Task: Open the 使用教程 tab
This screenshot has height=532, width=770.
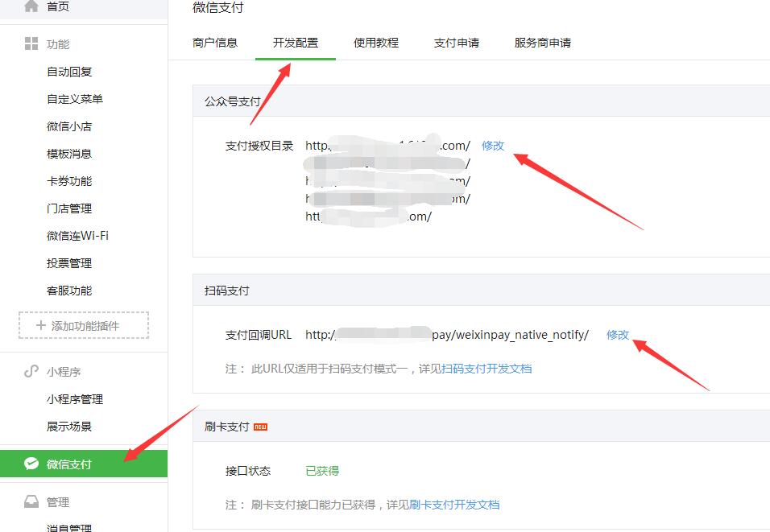Action: [375, 43]
